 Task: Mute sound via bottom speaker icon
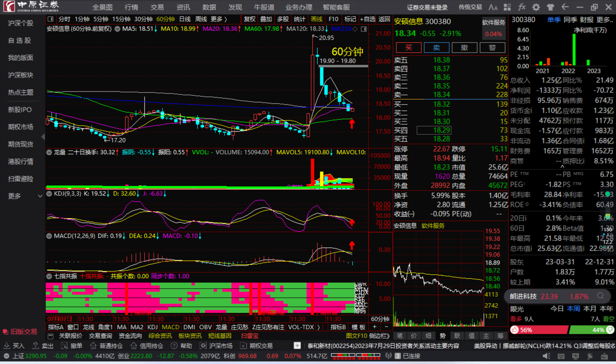[x=546, y=356]
